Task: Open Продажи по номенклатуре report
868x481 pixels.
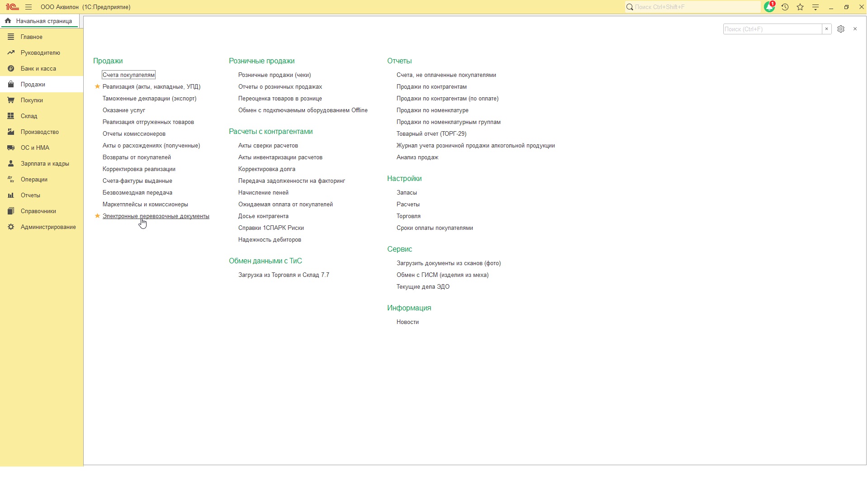Action: coord(432,110)
